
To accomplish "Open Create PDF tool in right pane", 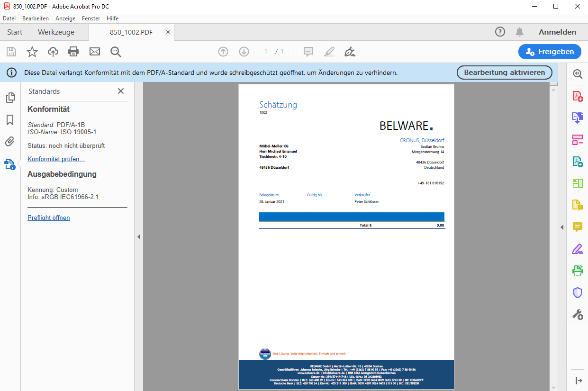I will tap(578, 96).
